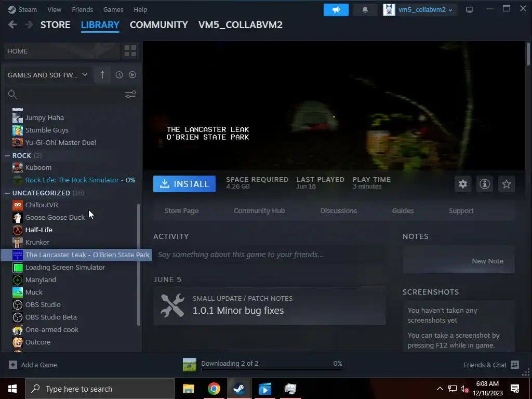Show hidden system tray icons

coord(440,389)
